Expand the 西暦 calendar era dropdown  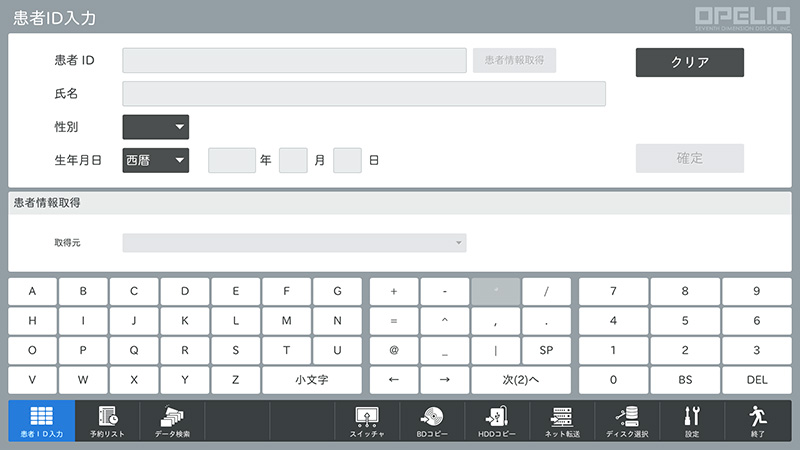click(155, 160)
